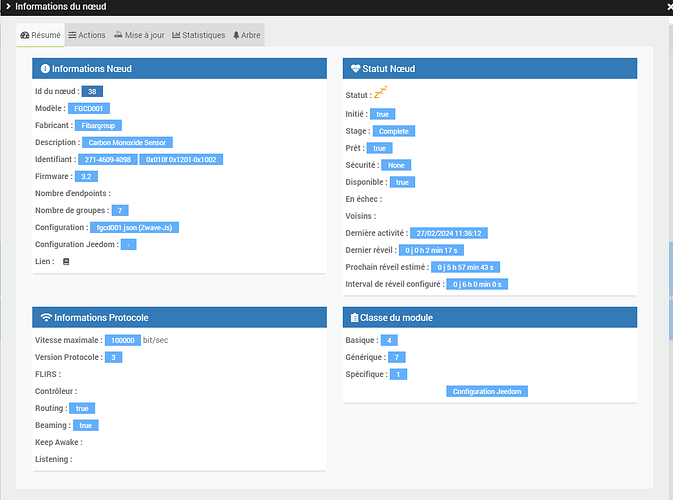
Task: Click the Lien documentation book icon
Action: point(66,261)
